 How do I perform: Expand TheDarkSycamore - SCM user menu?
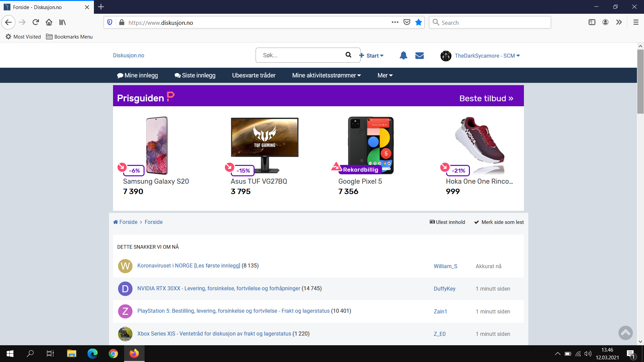tap(487, 56)
